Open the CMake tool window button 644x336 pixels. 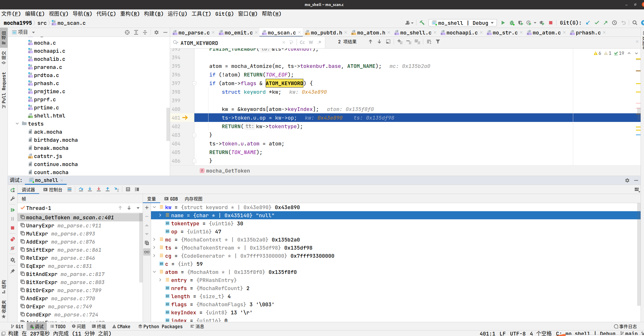(x=121, y=327)
